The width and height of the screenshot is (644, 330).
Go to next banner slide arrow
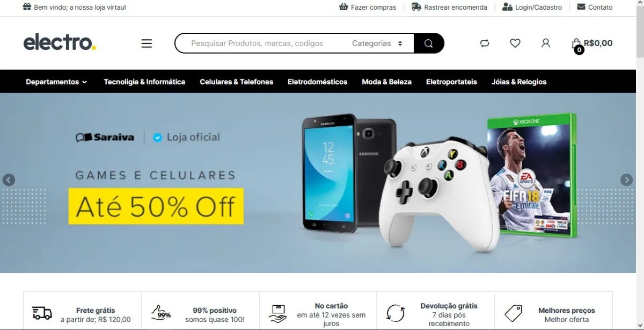pyautogui.click(x=626, y=180)
